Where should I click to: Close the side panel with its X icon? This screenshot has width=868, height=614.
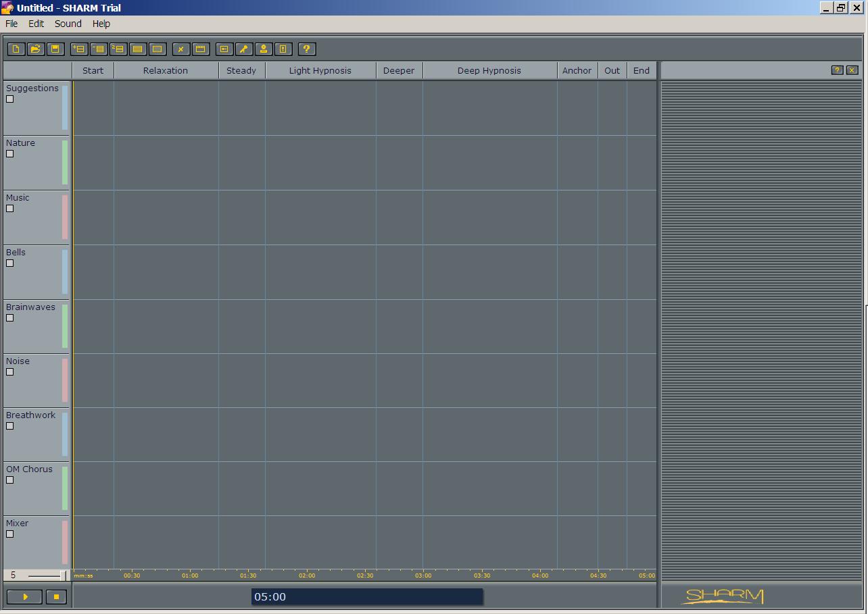click(852, 70)
